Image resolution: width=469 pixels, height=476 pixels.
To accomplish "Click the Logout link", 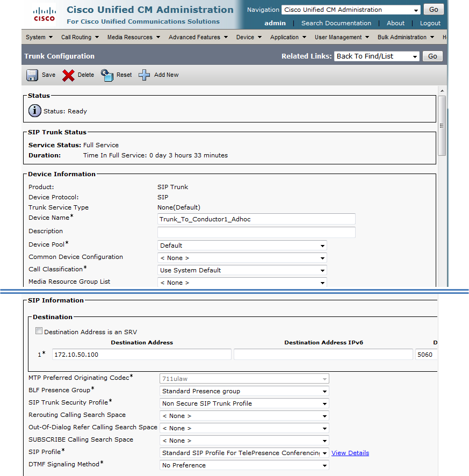I will (x=430, y=23).
